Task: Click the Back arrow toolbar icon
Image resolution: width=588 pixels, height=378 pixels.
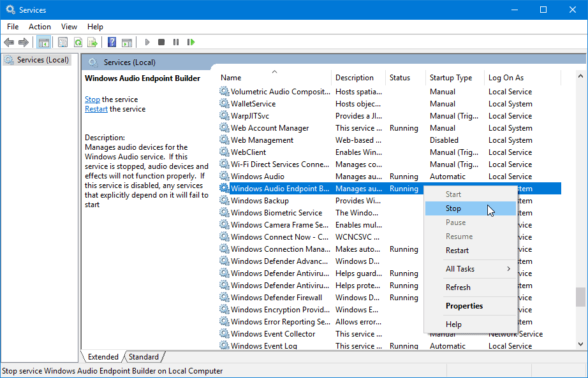Action: (x=9, y=42)
